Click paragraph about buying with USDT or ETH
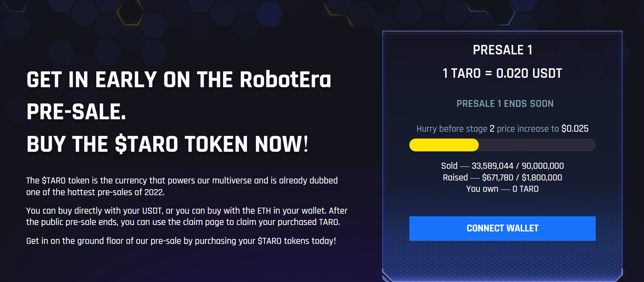This screenshot has height=282, width=644. [x=187, y=216]
